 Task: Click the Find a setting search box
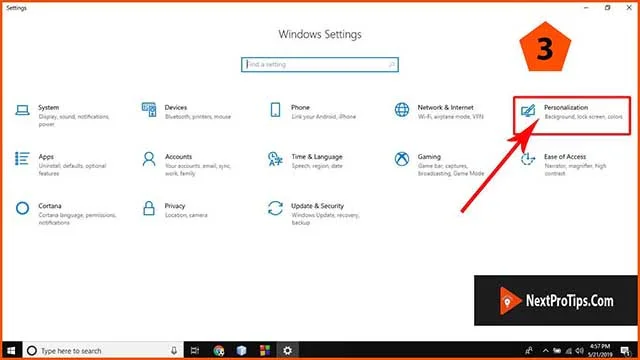tap(320, 64)
